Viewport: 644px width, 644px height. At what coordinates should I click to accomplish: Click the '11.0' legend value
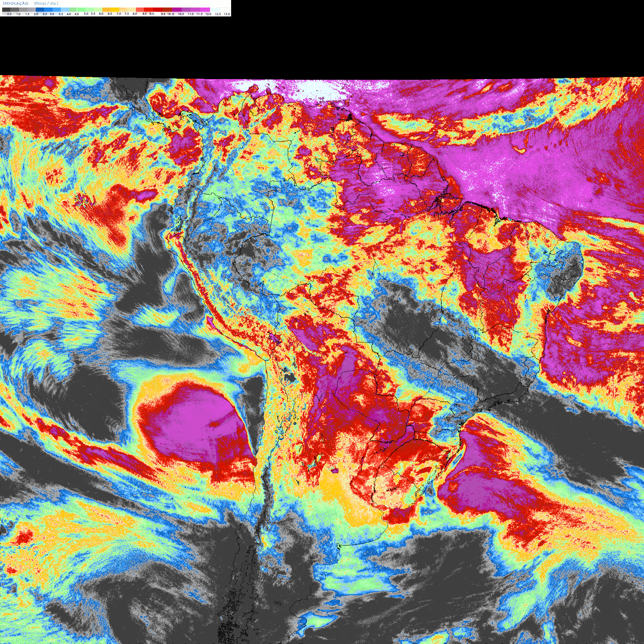click(x=191, y=14)
